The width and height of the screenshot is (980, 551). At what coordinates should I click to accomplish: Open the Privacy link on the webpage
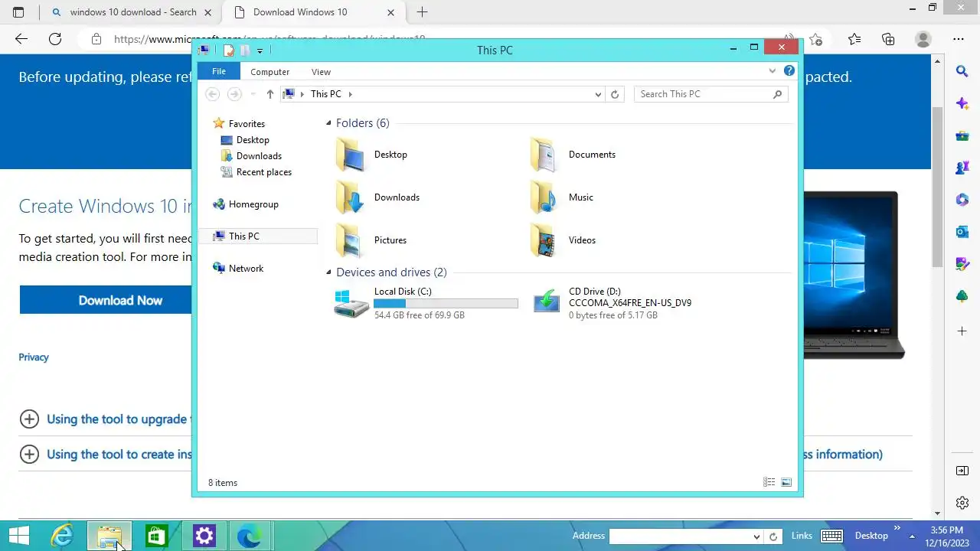(34, 357)
